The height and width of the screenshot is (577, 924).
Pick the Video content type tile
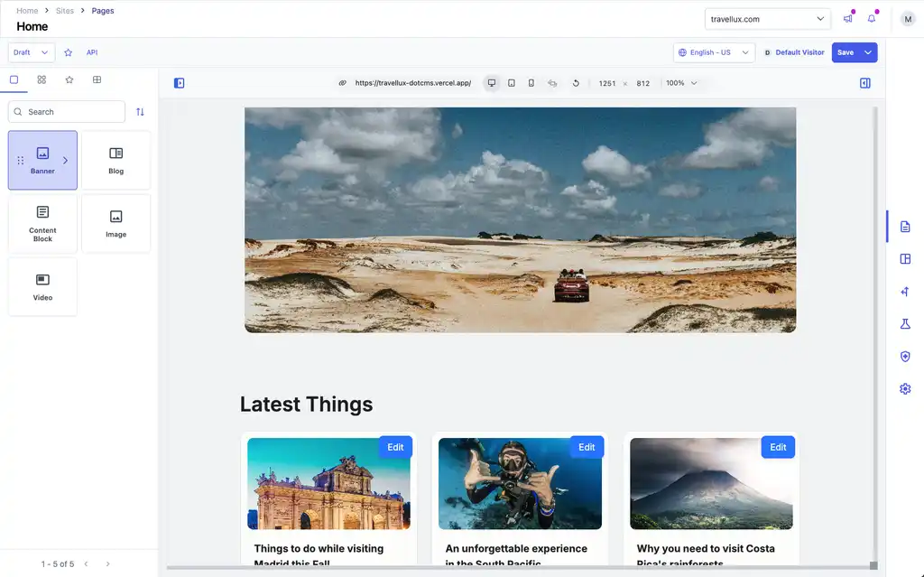[x=42, y=287]
